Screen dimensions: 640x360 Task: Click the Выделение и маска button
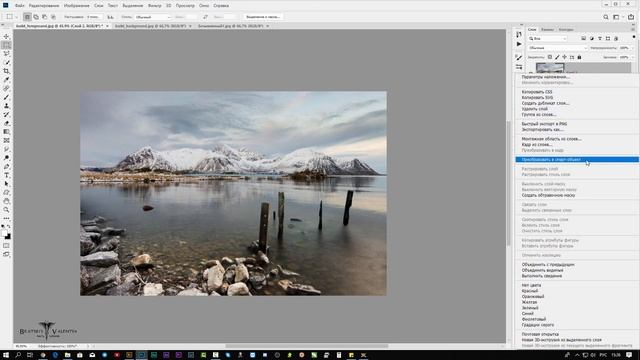click(263, 17)
